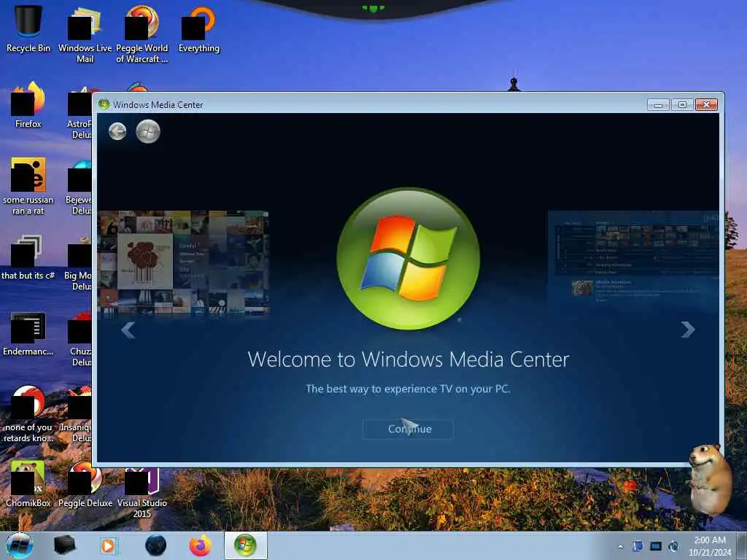This screenshot has height=560, width=747.
Task: Select the 'that but its c#' desktop icon
Action: [28, 257]
